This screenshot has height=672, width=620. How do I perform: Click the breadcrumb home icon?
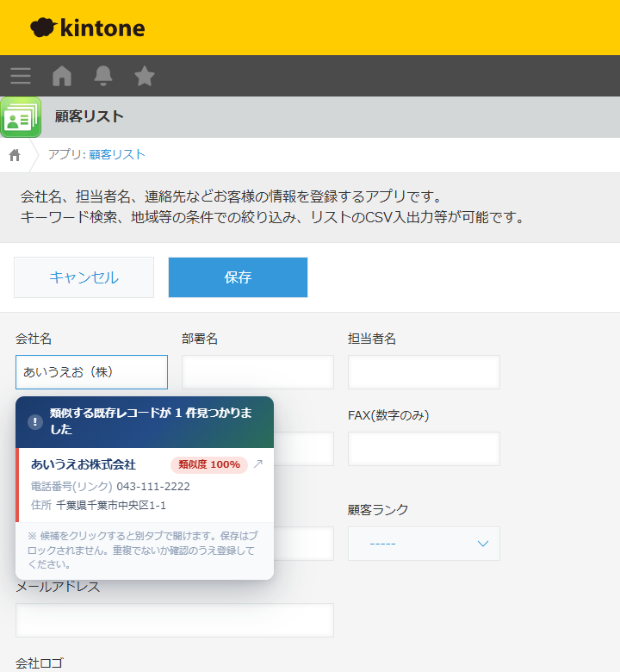coord(15,155)
